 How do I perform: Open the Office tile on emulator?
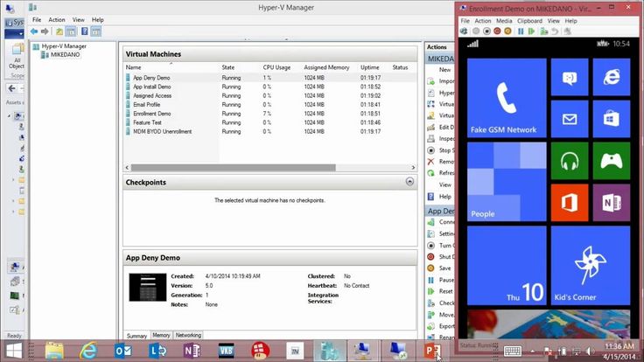(570, 203)
